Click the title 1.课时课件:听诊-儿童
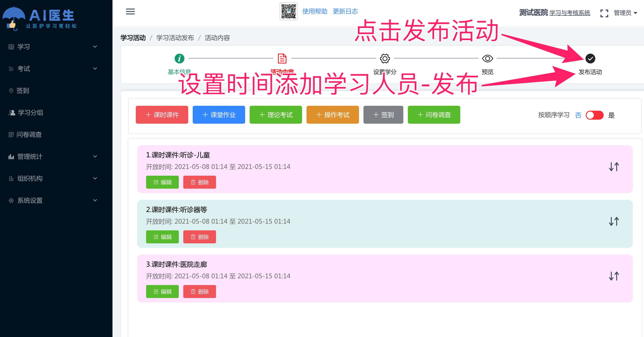The height and width of the screenshot is (337, 644). [x=178, y=155]
